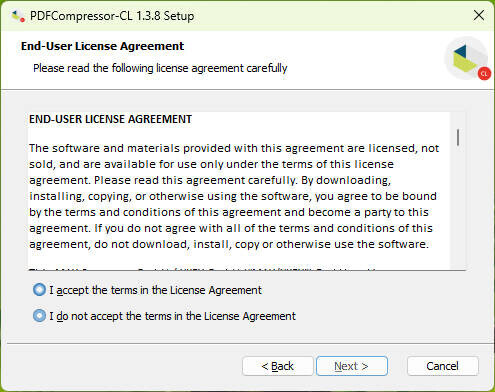Click the 'PDFCompressor-CL 1.3.8 Setup' title text

click(x=112, y=16)
